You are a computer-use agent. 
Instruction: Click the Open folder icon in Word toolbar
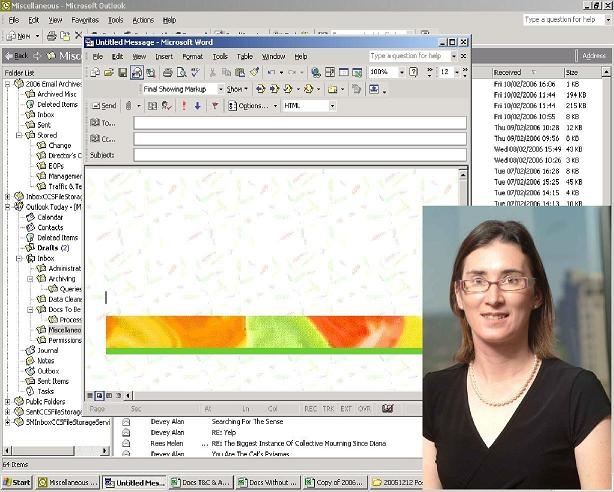coord(109,72)
